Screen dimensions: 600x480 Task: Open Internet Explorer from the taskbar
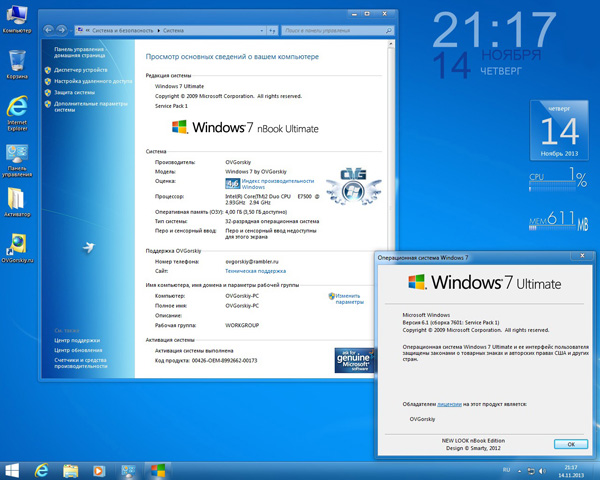click(41, 470)
